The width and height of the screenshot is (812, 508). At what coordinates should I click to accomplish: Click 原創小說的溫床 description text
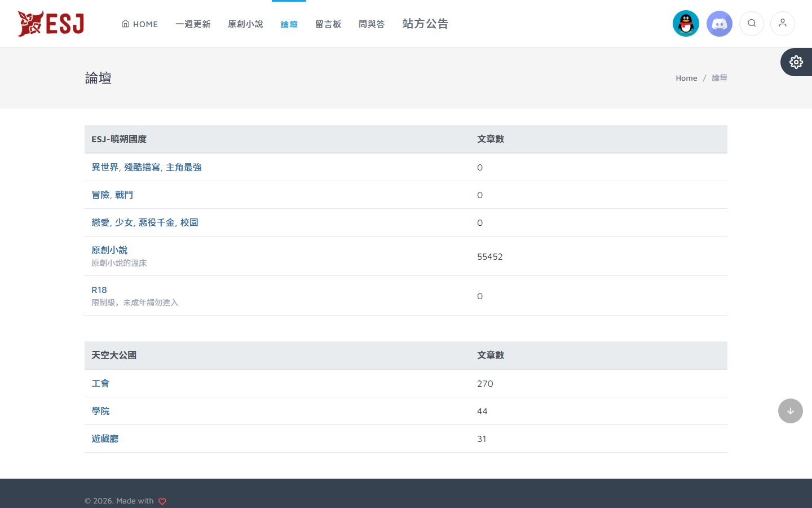click(119, 263)
